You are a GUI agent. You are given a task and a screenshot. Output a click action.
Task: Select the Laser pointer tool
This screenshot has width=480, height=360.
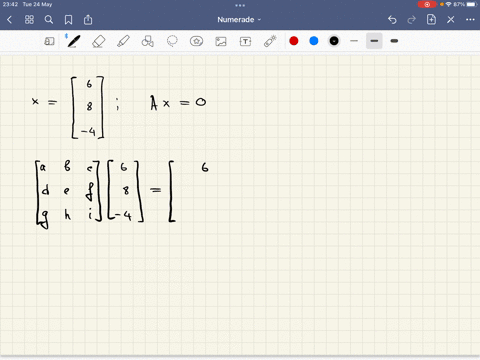tap(270, 41)
